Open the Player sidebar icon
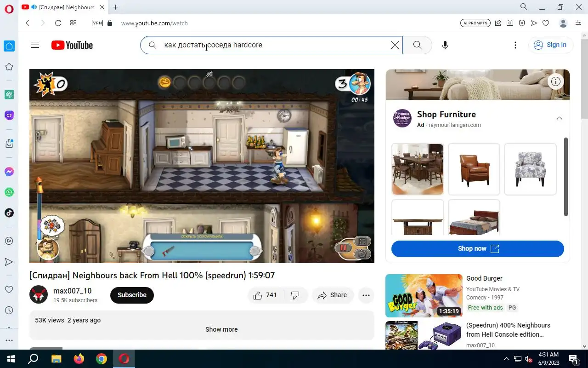 [x=9, y=241]
